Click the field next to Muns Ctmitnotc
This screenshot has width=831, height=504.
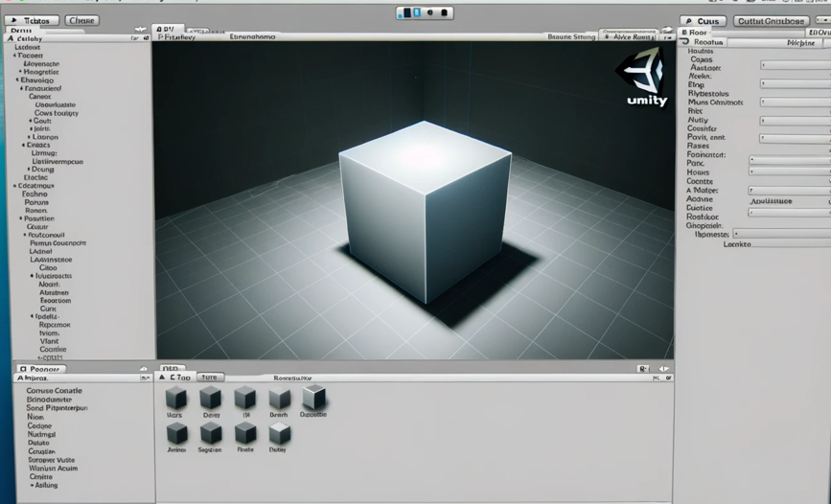coord(795,102)
